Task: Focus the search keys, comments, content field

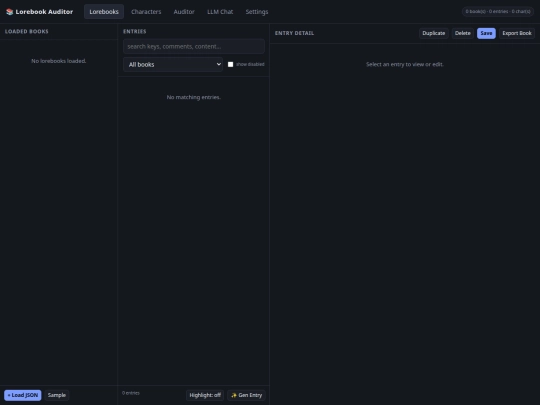Action: pyautogui.click(x=194, y=46)
